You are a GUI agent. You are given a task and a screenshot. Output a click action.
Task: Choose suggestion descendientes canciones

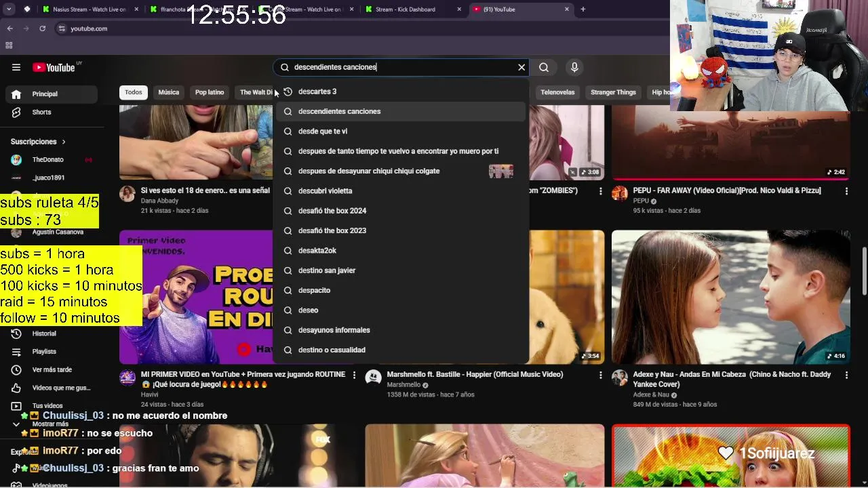400,111
